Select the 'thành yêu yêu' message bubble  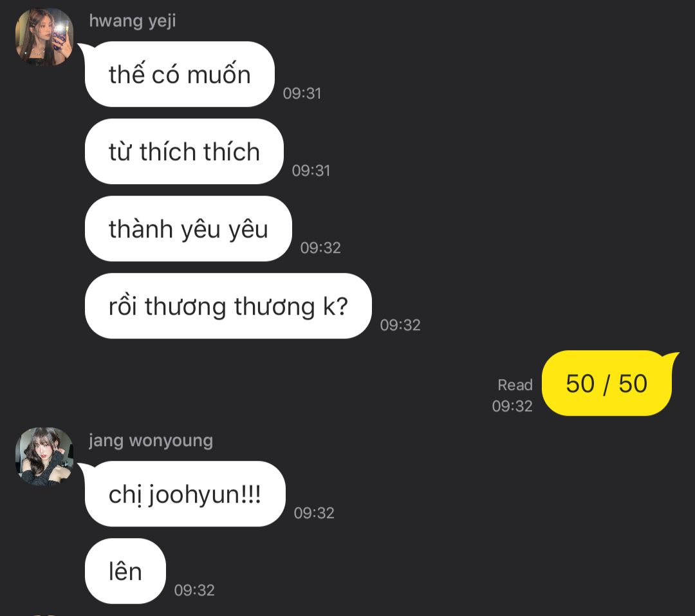[x=189, y=229]
